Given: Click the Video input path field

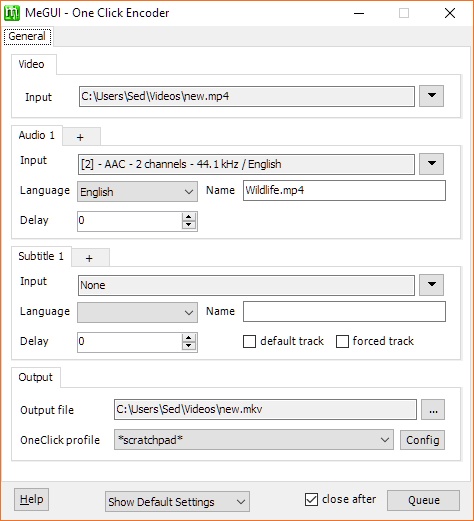Looking at the screenshot, I should (247, 96).
